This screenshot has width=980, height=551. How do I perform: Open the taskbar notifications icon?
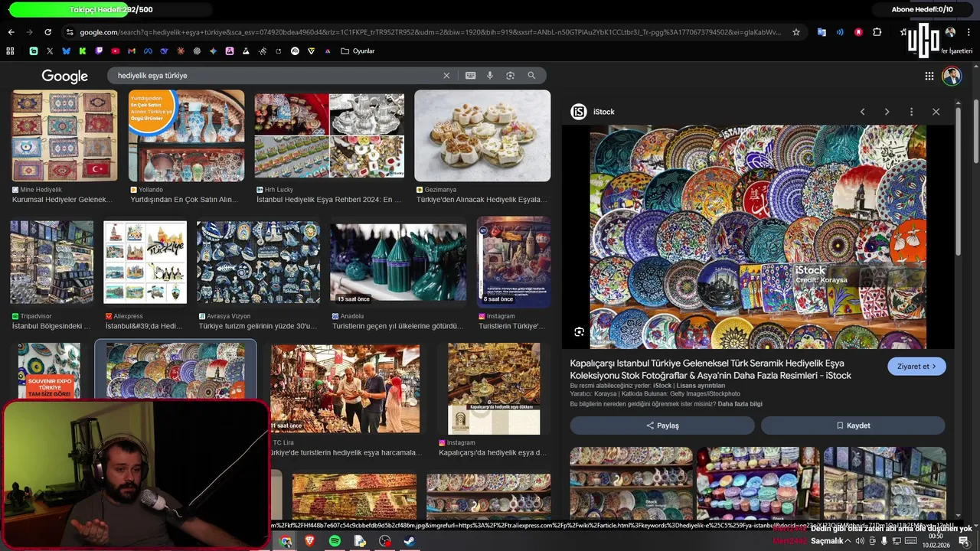[x=963, y=541]
